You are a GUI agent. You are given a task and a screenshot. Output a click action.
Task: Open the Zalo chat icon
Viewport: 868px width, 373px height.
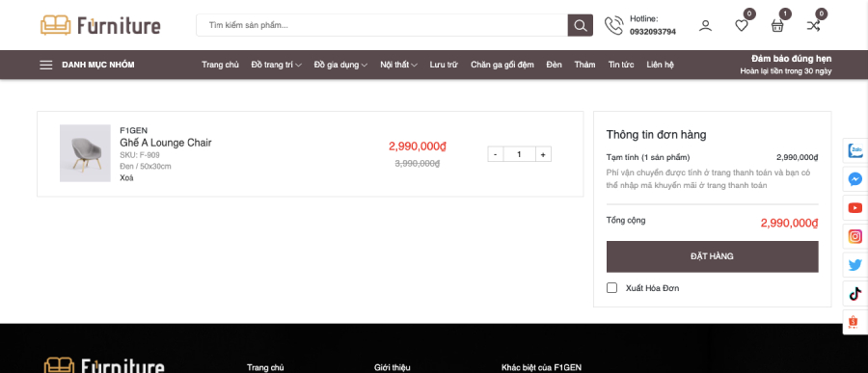(x=855, y=150)
